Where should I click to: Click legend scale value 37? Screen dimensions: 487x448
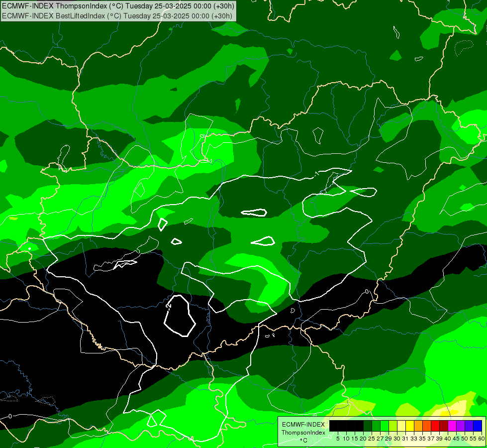pyautogui.click(x=431, y=439)
